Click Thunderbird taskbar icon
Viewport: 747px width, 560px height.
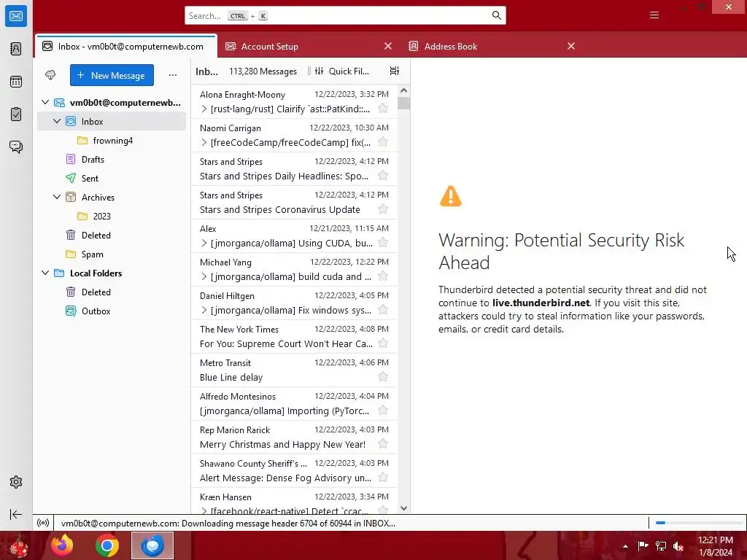coord(152,545)
